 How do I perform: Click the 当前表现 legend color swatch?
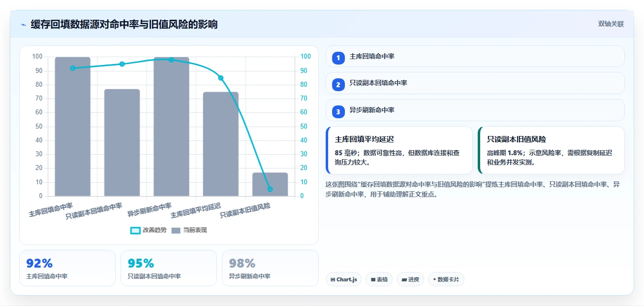coord(176,230)
